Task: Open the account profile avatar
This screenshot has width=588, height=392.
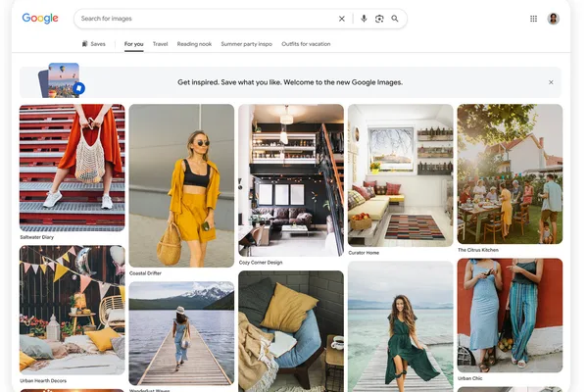Action: point(553,19)
